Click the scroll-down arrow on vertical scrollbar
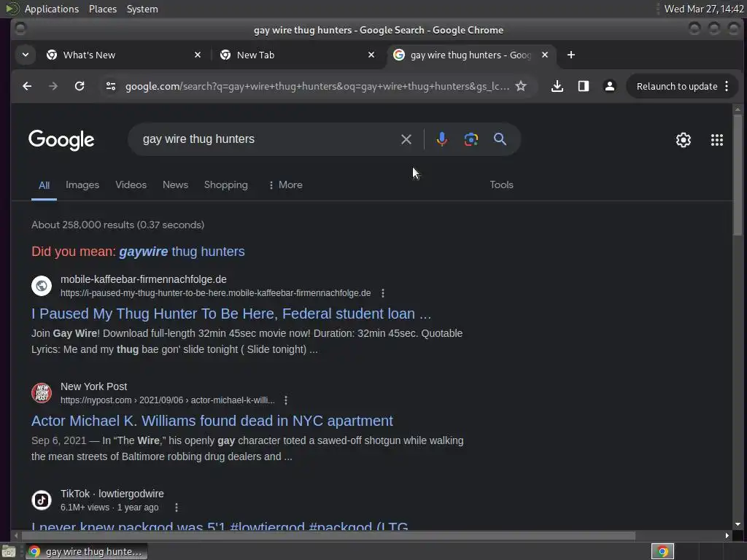The height and width of the screenshot is (560, 747). [x=738, y=525]
